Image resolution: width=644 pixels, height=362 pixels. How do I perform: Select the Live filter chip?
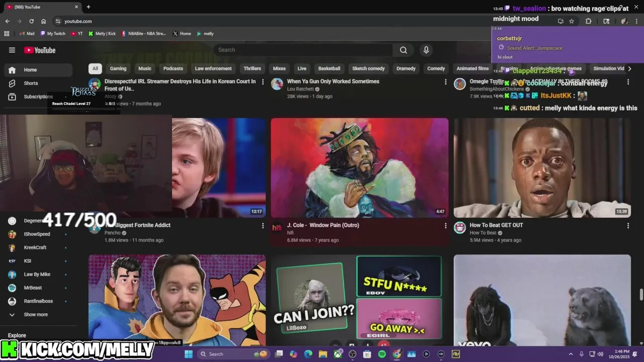coord(302,68)
